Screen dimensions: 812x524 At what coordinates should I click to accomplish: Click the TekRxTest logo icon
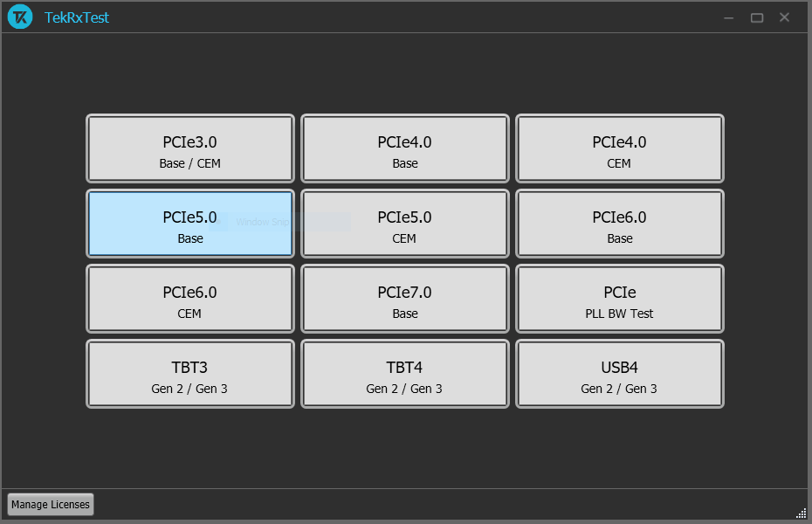click(20, 17)
